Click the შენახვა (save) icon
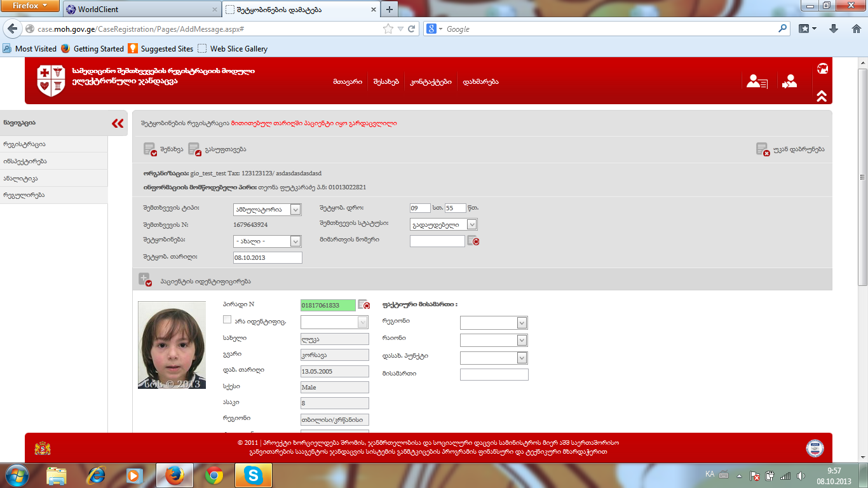The image size is (868, 488). pos(150,149)
